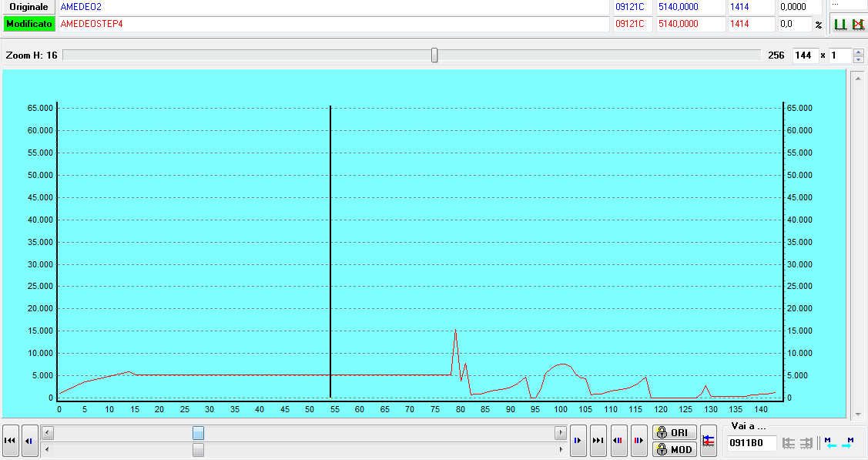Go to next red difference marker
The height and width of the screenshot is (460, 868).
point(638,440)
